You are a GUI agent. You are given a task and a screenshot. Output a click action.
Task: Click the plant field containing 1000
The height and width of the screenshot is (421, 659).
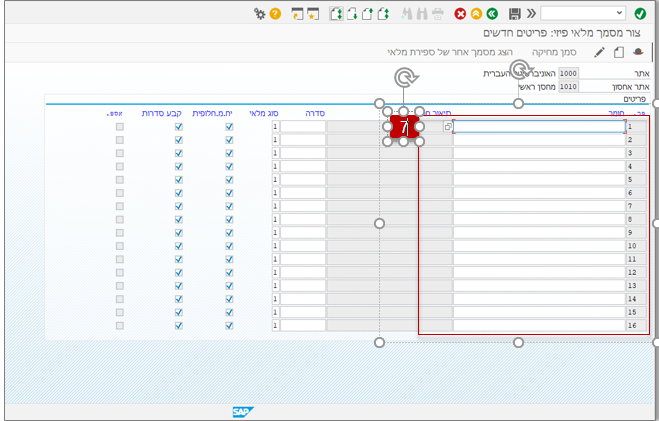(x=568, y=73)
